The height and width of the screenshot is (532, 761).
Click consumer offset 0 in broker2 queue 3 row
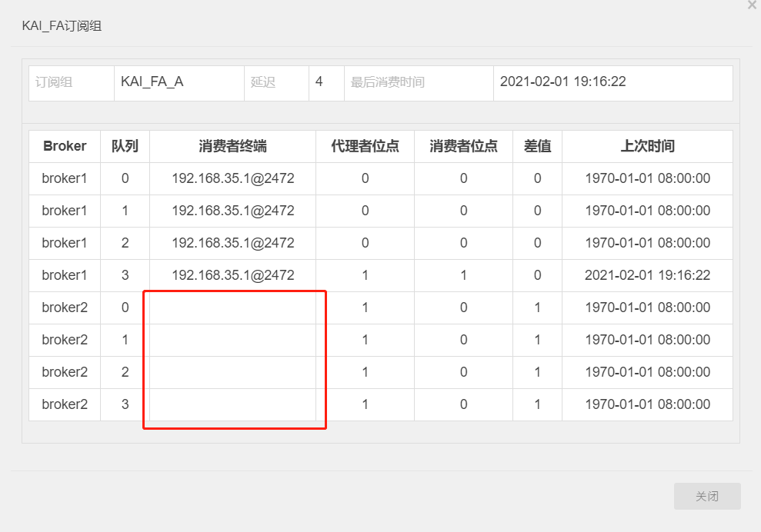(463, 404)
